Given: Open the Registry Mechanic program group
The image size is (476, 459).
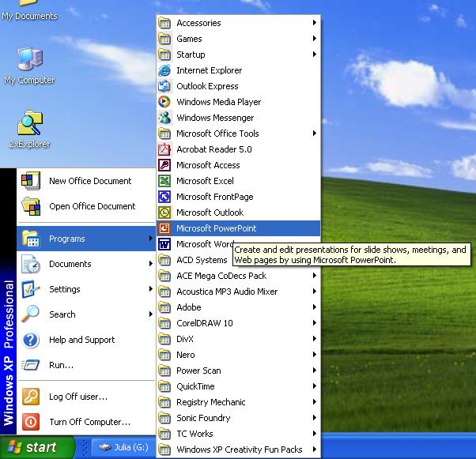Looking at the screenshot, I should (x=238, y=402).
